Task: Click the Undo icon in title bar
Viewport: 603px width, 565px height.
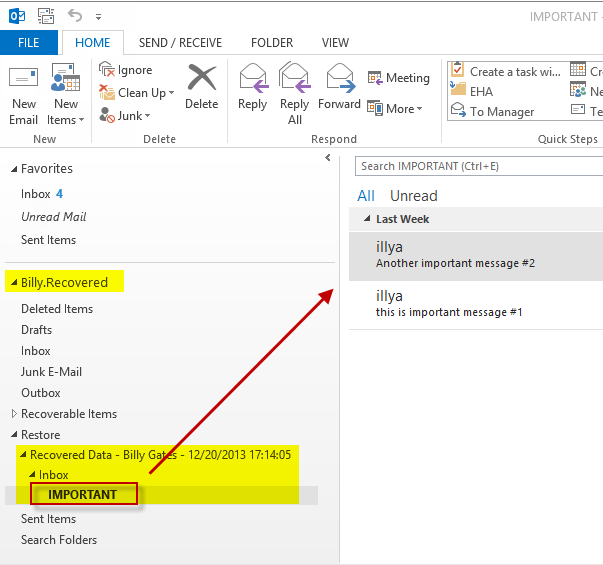Action: click(75, 15)
